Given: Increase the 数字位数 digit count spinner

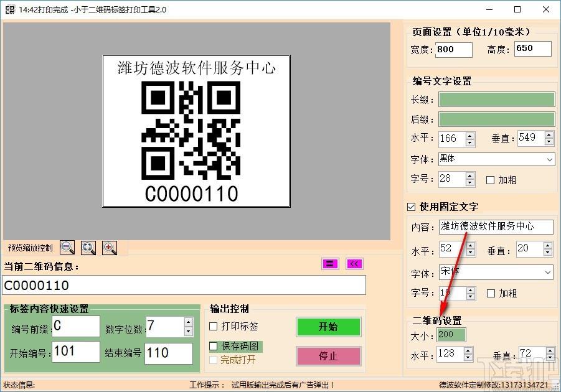Looking at the screenshot, I should 188,322.
